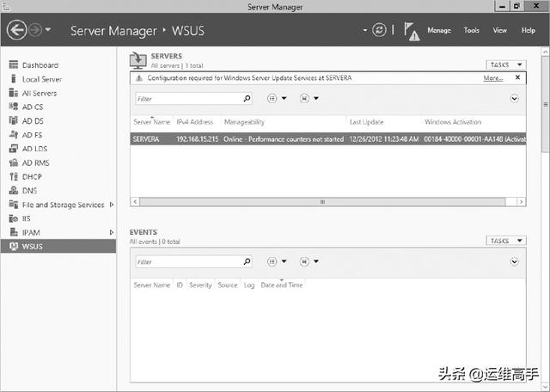Click the Servers filter search magnifier
550x392 pixels.
pos(247,99)
